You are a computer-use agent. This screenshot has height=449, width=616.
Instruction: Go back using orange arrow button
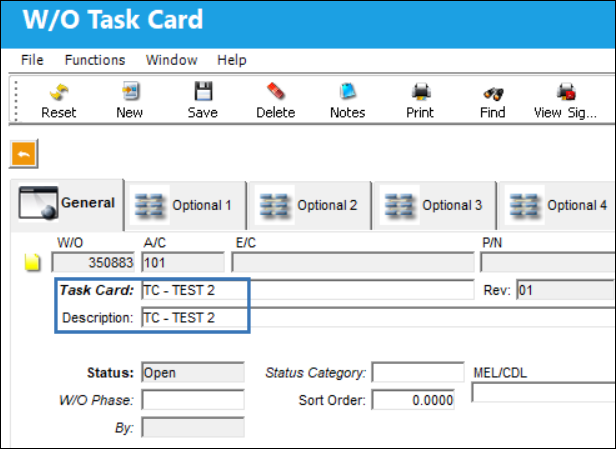24,154
